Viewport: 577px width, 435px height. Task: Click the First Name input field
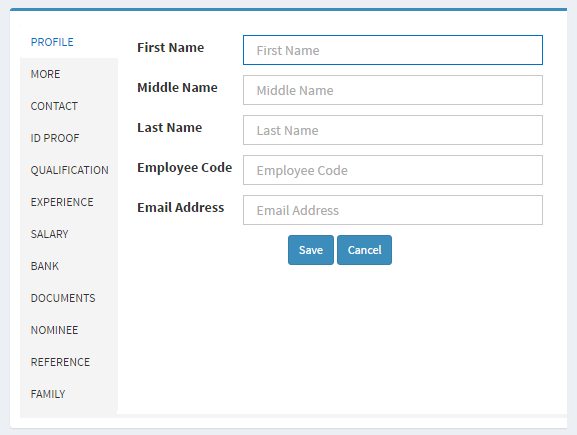click(393, 50)
